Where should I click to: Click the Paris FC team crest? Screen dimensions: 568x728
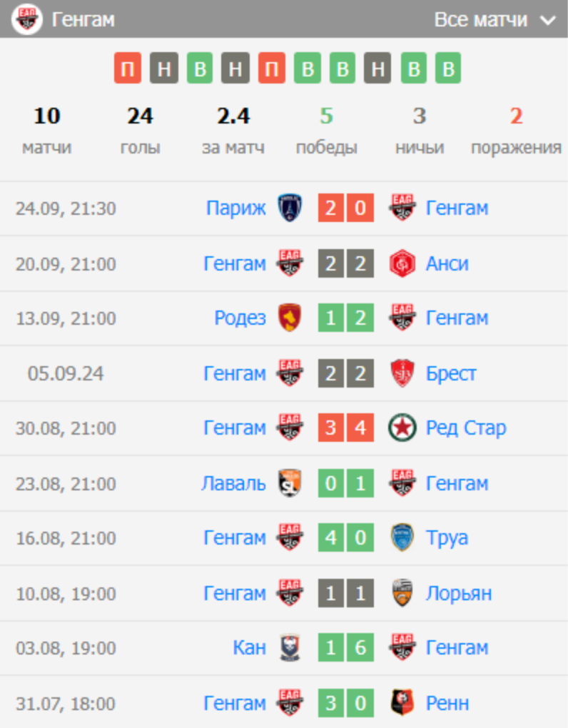coord(290,208)
